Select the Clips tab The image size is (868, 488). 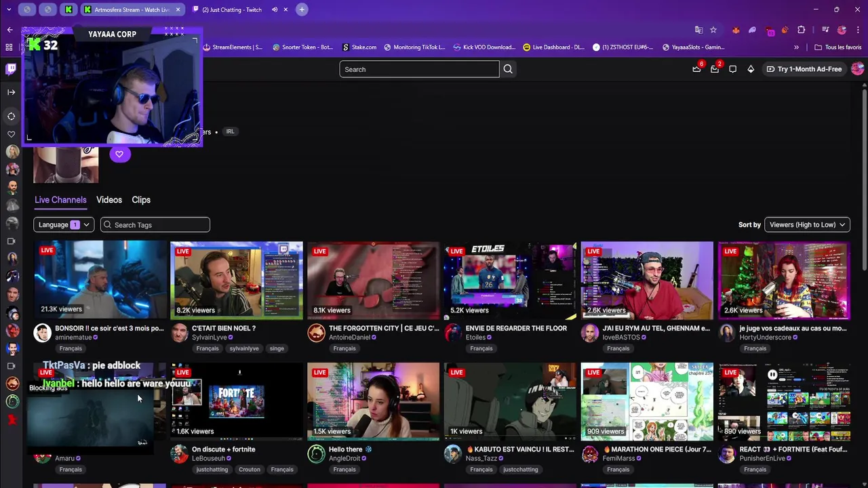click(141, 200)
